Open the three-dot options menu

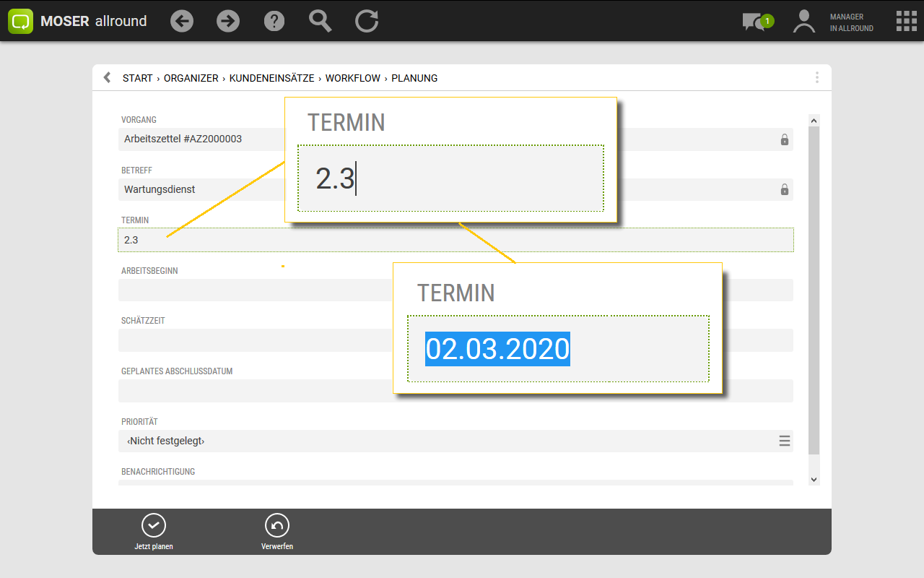point(816,77)
